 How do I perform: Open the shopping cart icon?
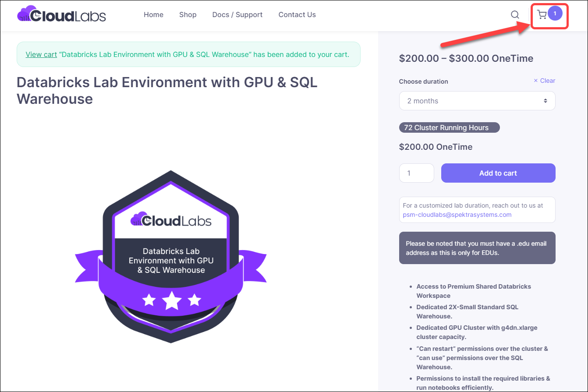click(x=542, y=15)
